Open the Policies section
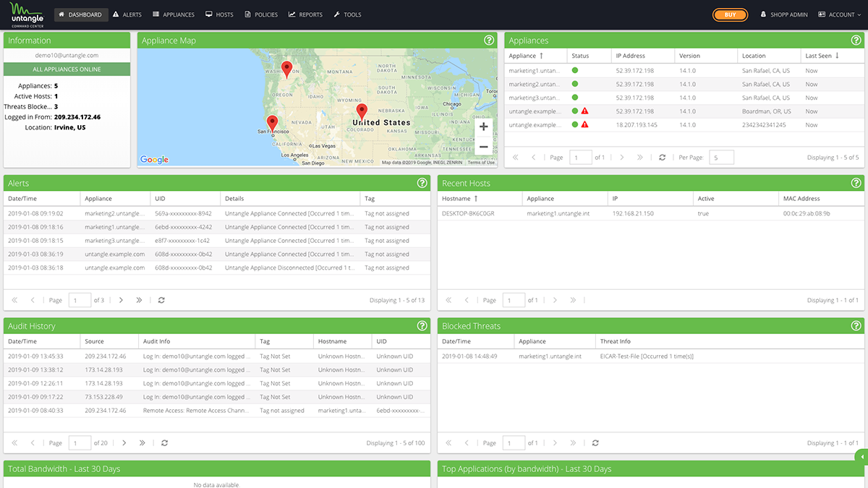 click(x=261, y=14)
